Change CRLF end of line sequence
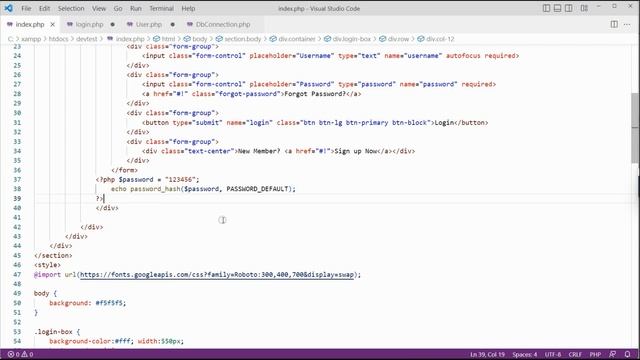The width and height of the screenshot is (640, 360). click(575, 354)
